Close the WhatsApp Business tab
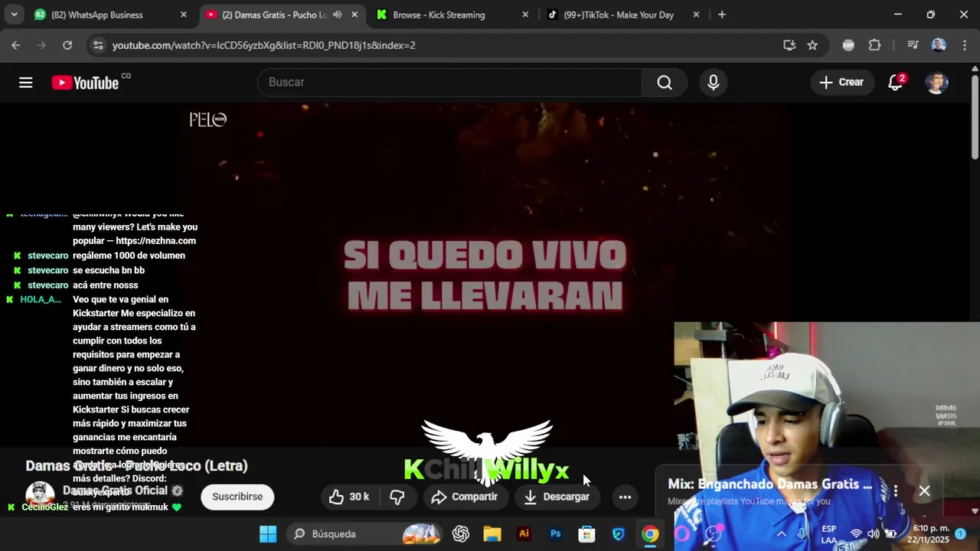Screen dimensions: 980x551 183,15
